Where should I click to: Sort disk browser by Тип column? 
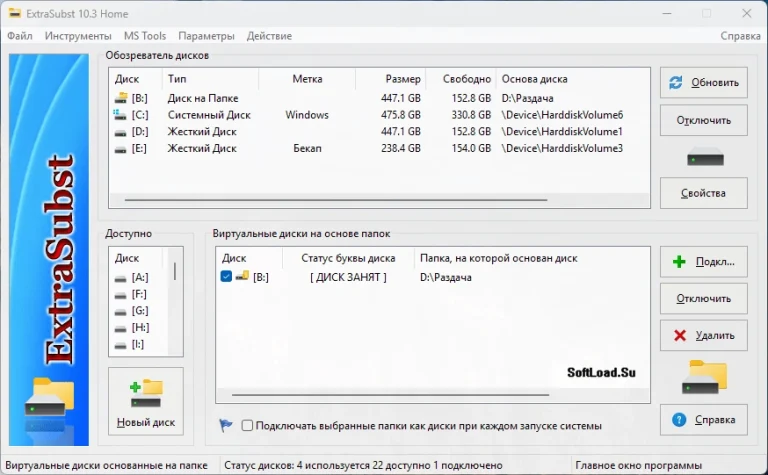click(210, 79)
